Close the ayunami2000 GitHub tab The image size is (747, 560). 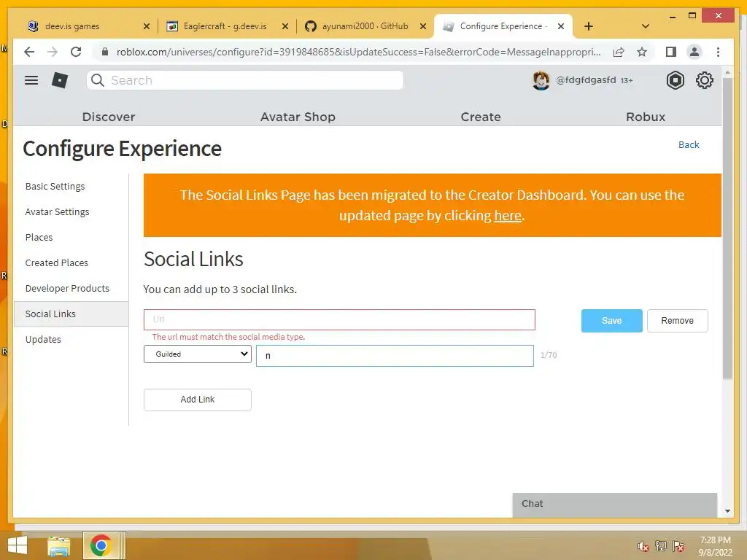pyautogui.click(x=422, y=26)
